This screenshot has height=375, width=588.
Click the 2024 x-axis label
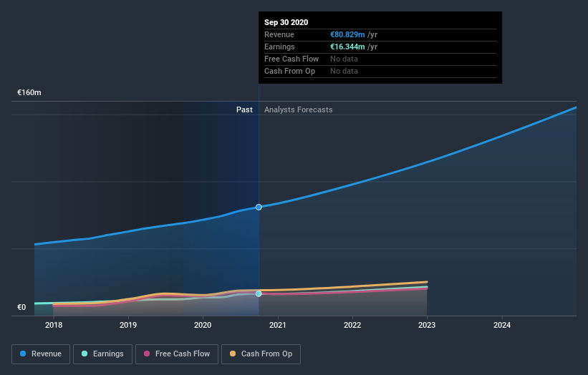pyautogui.click(x=502, y=325)
